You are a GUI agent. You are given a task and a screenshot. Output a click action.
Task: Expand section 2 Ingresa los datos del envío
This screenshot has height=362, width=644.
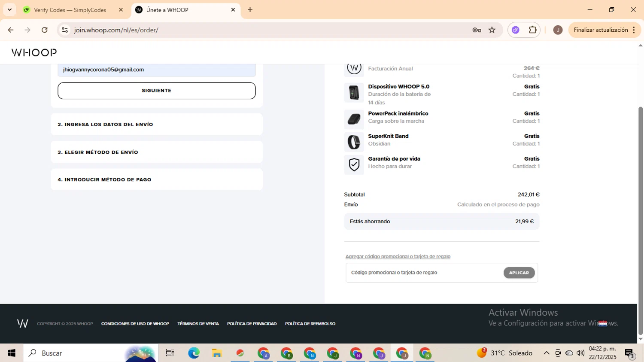click(157, 125)
